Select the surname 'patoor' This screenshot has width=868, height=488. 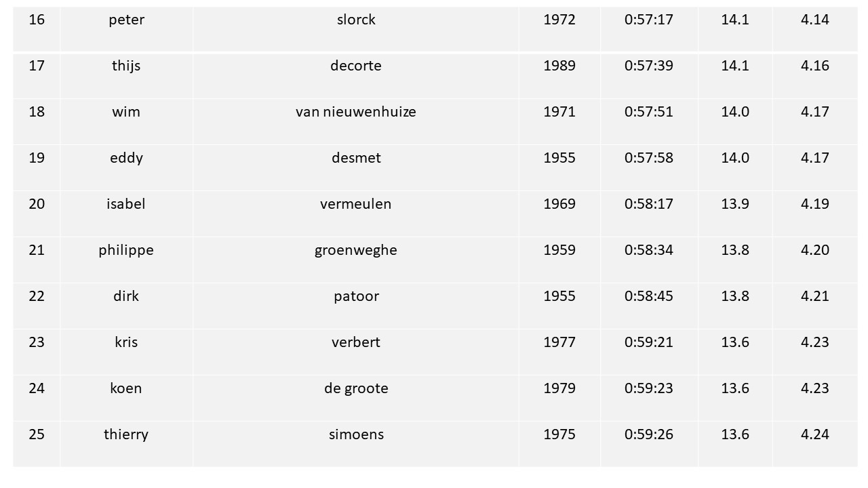click(356, 296)
